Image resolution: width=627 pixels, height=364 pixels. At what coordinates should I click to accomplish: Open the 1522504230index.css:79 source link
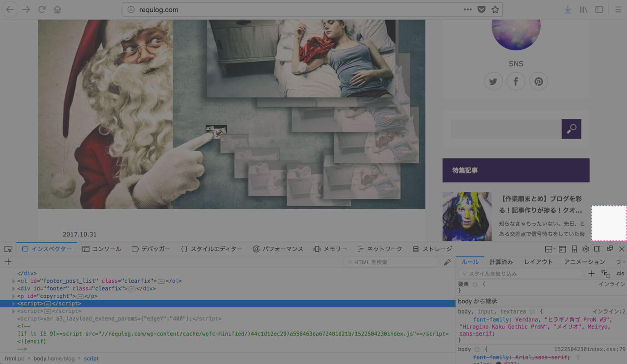590,349
